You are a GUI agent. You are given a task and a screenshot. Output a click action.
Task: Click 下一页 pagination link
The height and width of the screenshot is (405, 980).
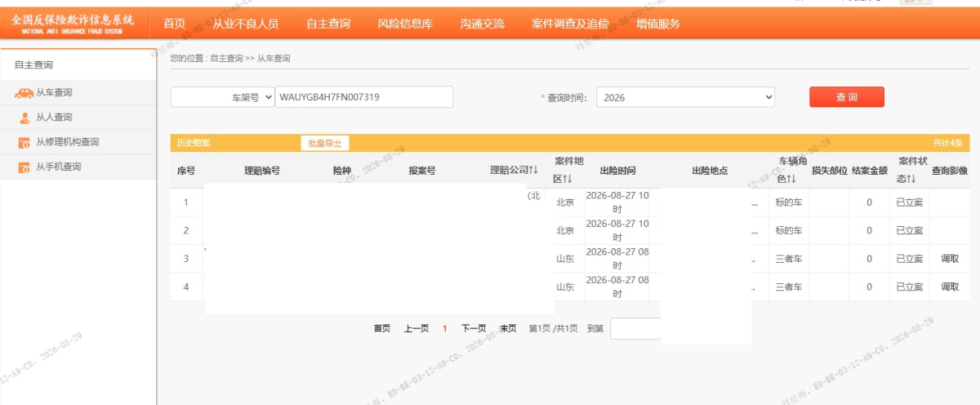[474, 328]
